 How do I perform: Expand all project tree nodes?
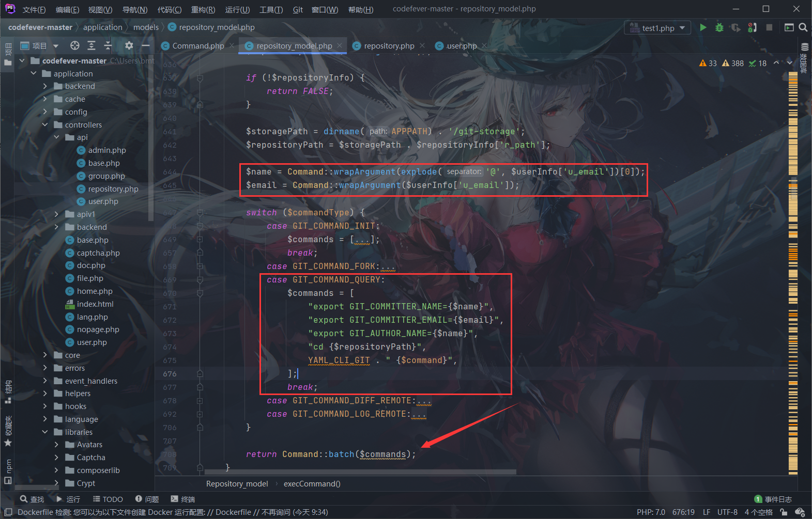tap(91, 45)
